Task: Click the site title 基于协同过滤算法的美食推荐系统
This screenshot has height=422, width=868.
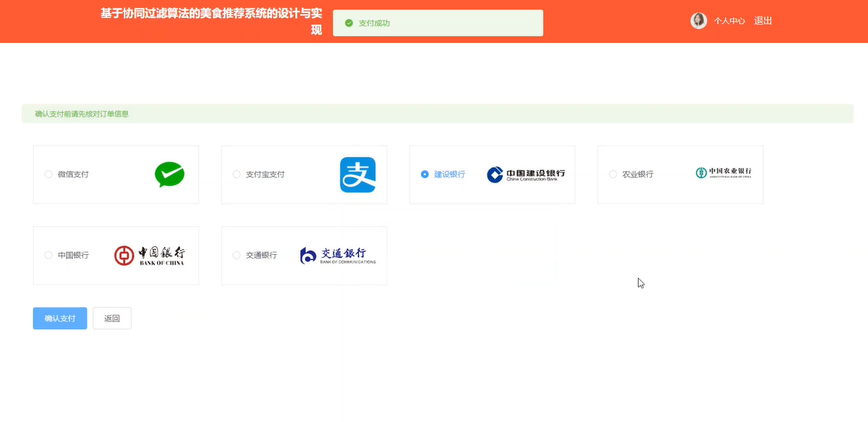Action: (211, 21)
